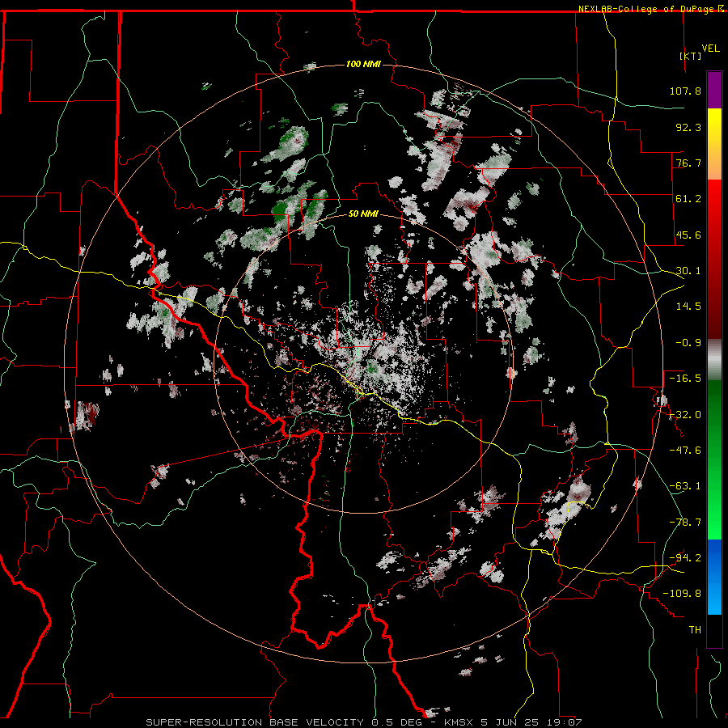The height and width of the screenshot is (728, 728).
Task: Select the -78.7 velocity scale value
Action: click(685, 523)
